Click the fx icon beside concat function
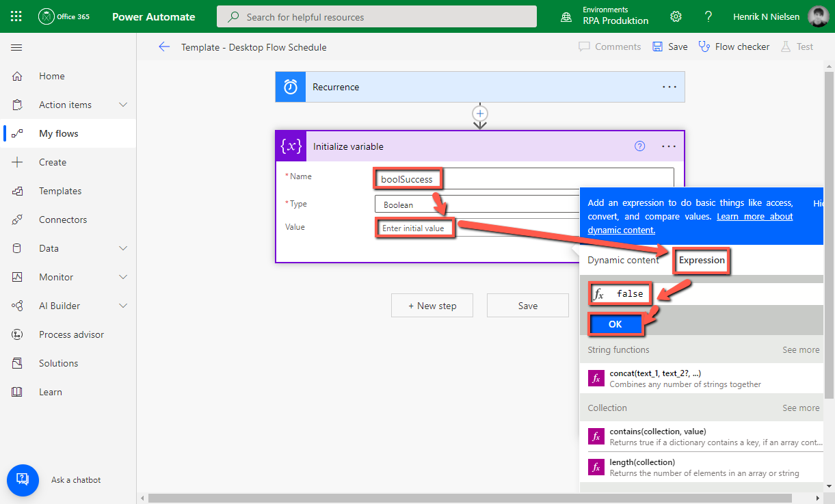Viewport: 835px width, 504px height. [x=596, y=378]
